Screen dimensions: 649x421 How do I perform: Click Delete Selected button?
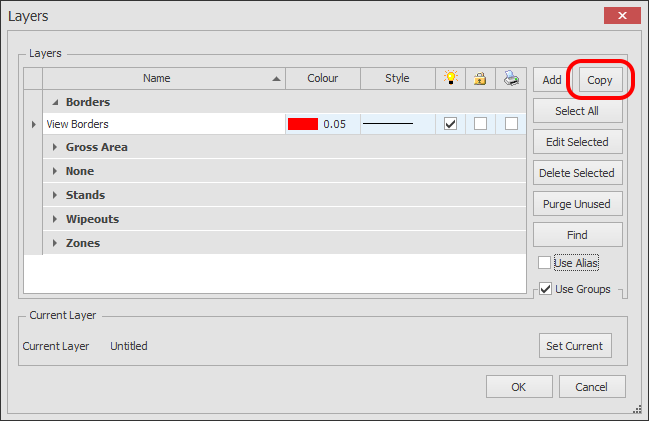click(x=577, y=173)
